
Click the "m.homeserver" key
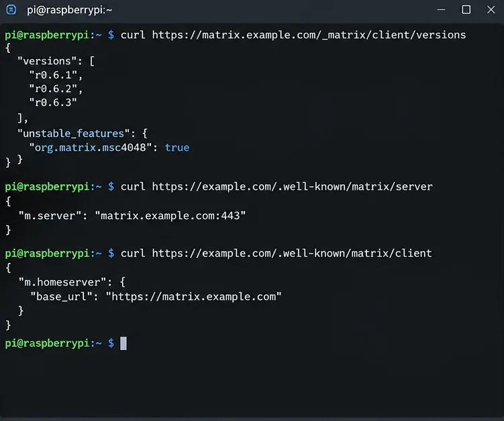[62, 282]
